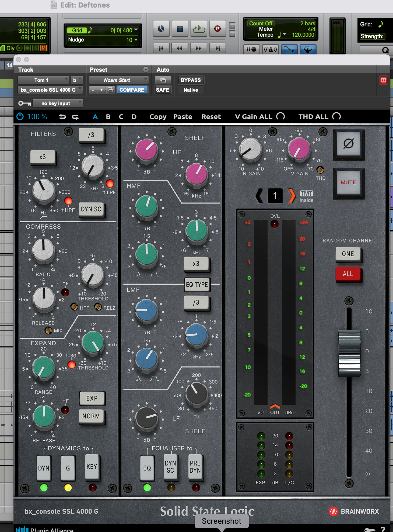
Task: Toggle the EQ TYPE button
Action: coord(197,285)
